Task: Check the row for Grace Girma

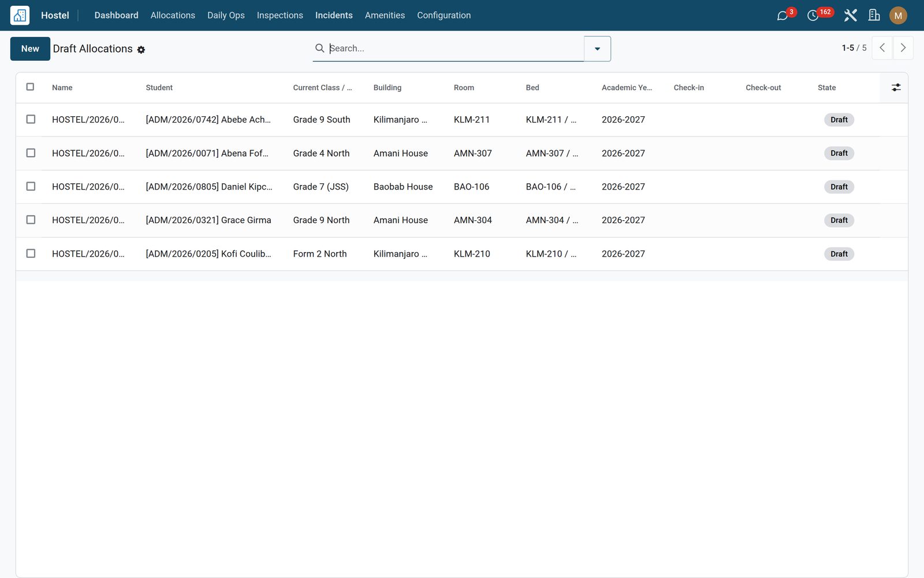Action: tap(31, 220)
